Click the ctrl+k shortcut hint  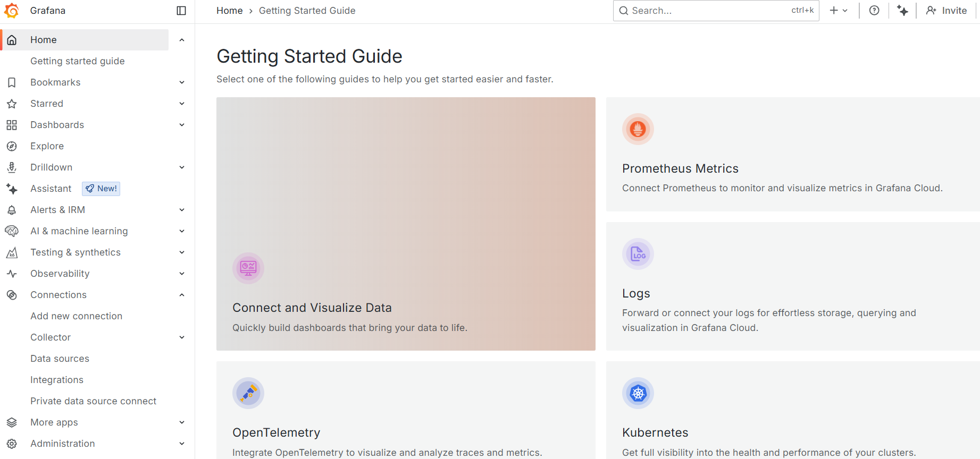point(802,10)
